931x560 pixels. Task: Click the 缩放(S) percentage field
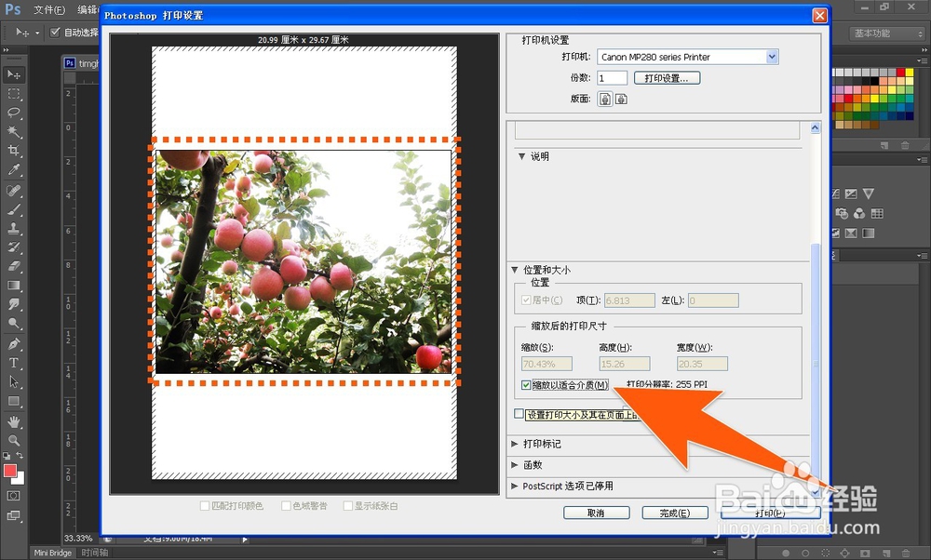[546, 364]
